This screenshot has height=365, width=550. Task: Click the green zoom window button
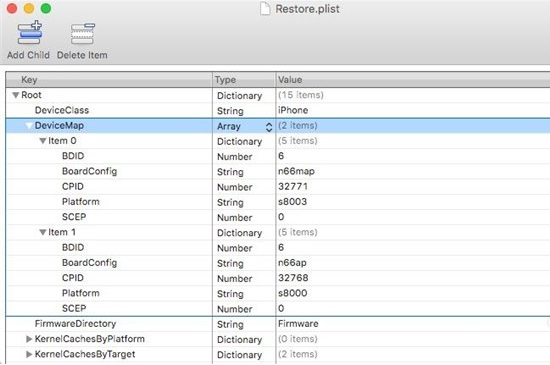click(x=46, y=8)
